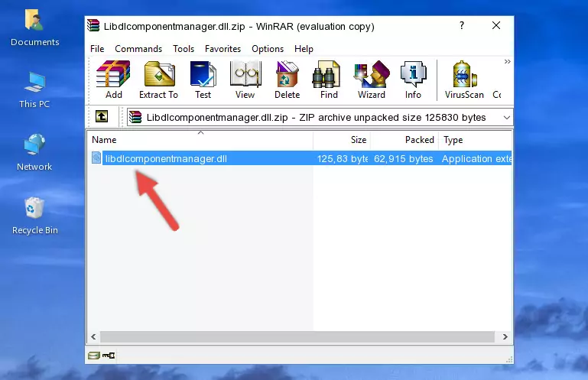
Task: Open the Extract To tool
Action: 158,80
